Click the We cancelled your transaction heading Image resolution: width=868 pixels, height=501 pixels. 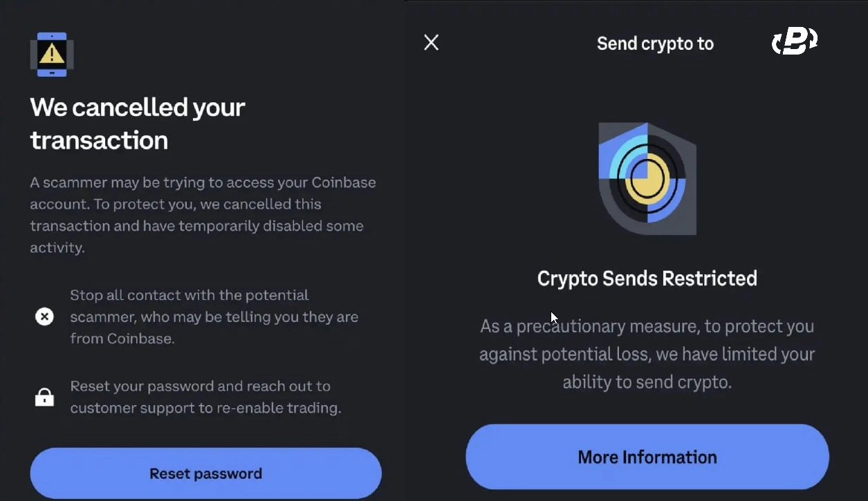pyautogui.click(x=137, y=123)
